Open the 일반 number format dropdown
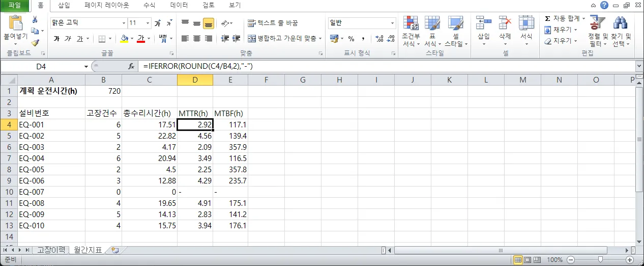 click(x=392, y=23)
